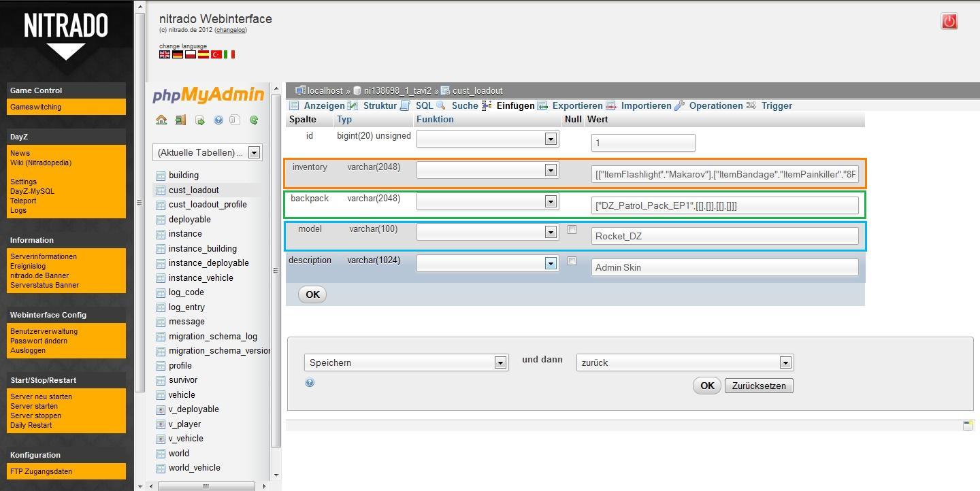Click table icon beside survivor
This screenshot has width=980, height=491.
pyautogui.click(x=161, y=380)
